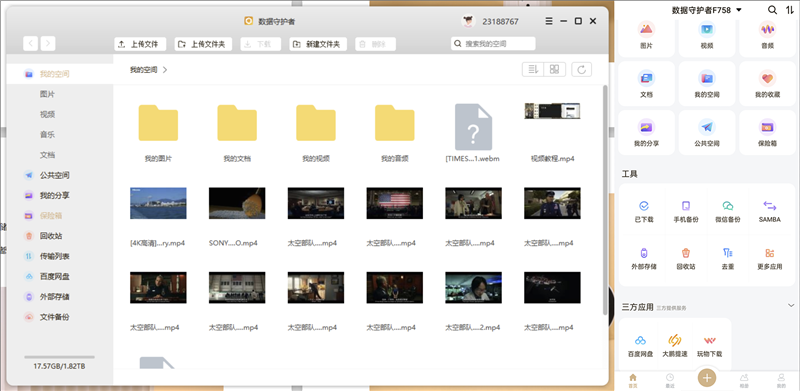The height and width of the screenshot is (391, 800).
Task: Collapse the 三方应用 section chevron
Action: pos(791,305)
